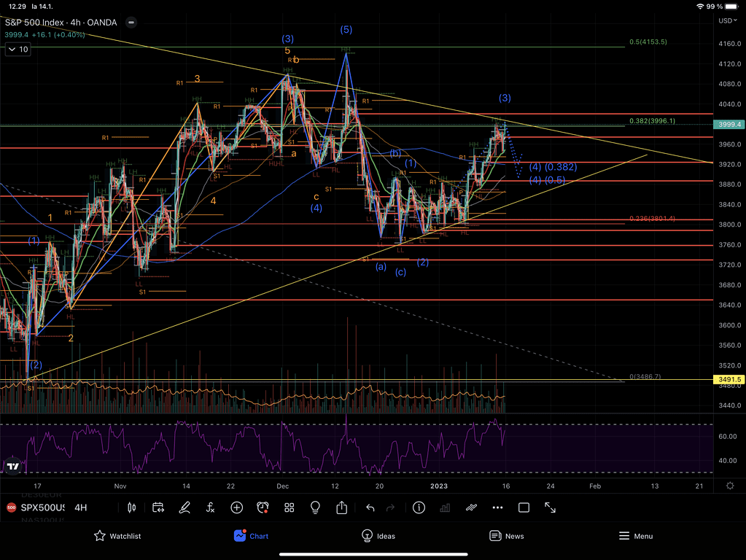Tap the lightbulb ideas icon in toolbar
Image resolution: width=746 pixels, height=560 pixels.
pos(315,507)
